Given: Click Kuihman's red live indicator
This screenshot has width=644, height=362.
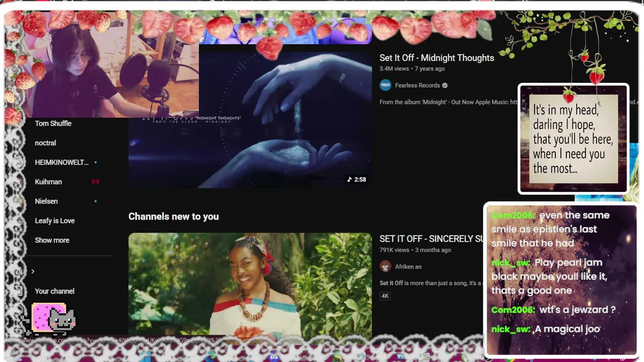Looking at the screenshot, I should [95, 182].
